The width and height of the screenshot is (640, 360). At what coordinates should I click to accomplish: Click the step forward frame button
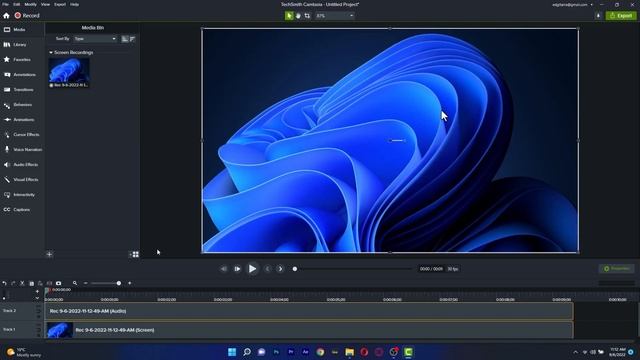click(237, 269)
